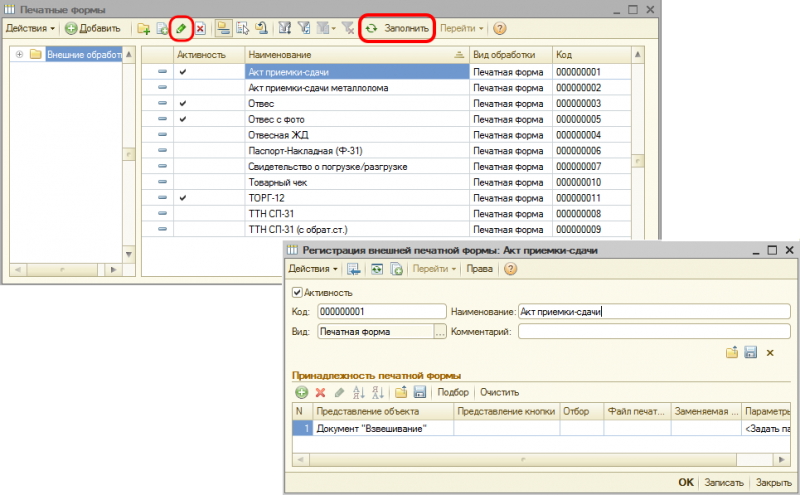Click the Права menu item in dialog
The width and height of the screenshot is (800, 495).
click(x=480, y=269)
